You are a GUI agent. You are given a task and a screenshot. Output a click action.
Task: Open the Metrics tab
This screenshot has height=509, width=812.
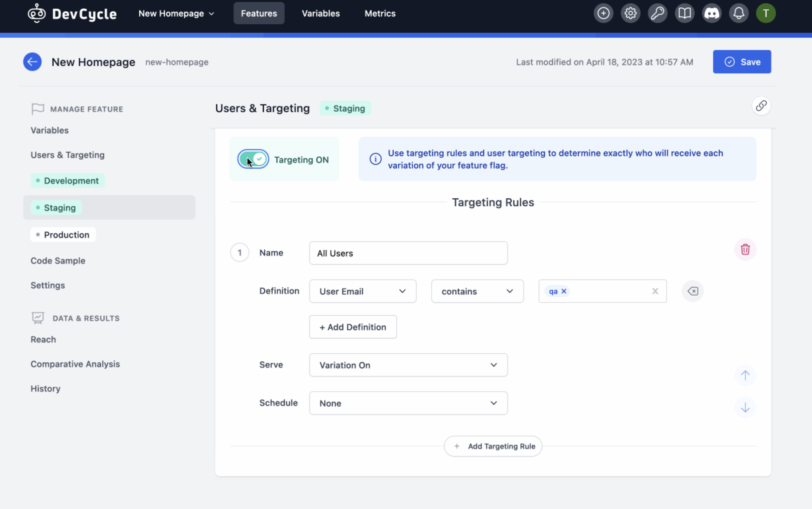380,13
